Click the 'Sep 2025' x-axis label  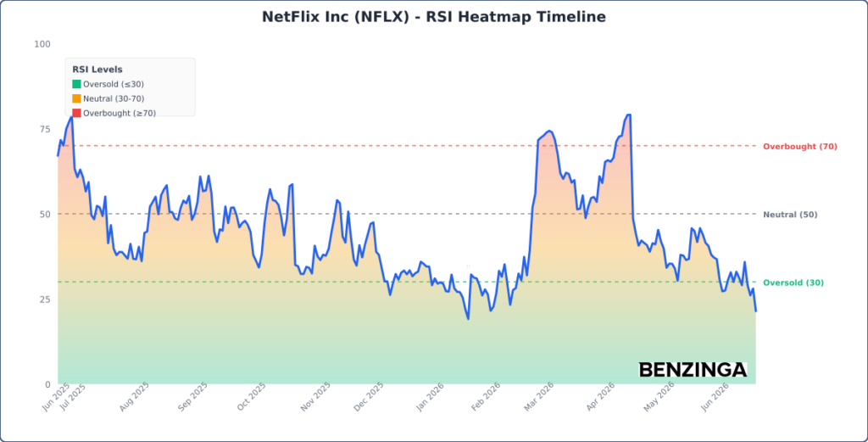[193, 396]
